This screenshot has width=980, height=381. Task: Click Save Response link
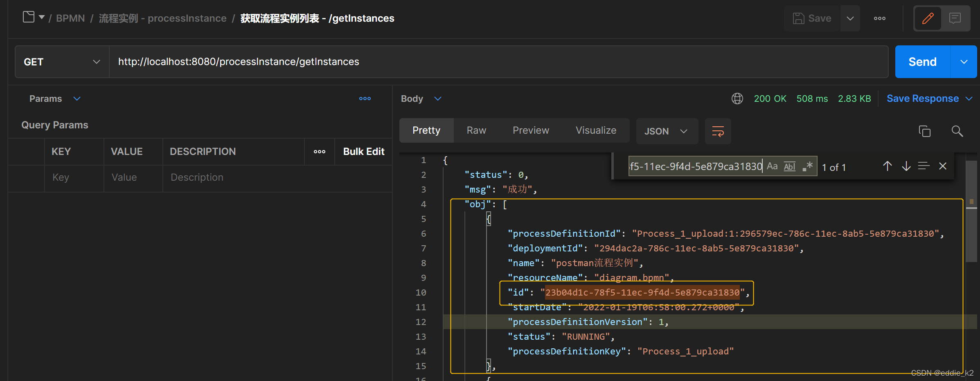click(x=923, y=99)
